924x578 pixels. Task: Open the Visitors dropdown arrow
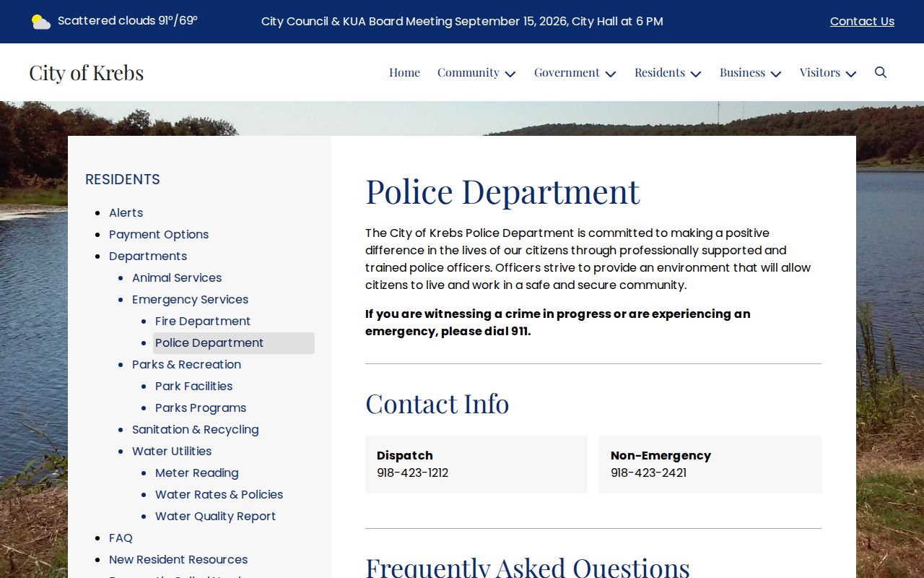pyautogui.click(x=851, y=74)
